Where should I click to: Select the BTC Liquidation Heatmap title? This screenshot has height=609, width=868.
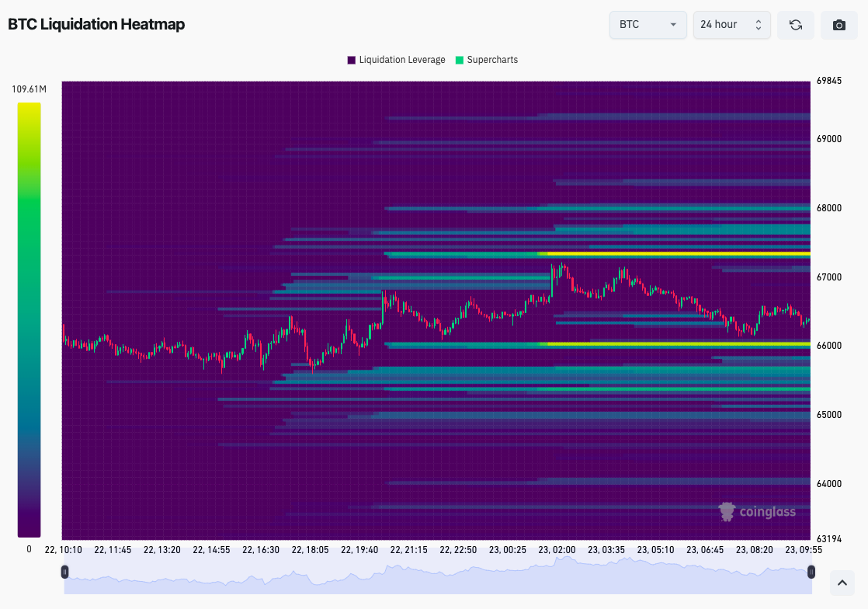click(96, 24)
